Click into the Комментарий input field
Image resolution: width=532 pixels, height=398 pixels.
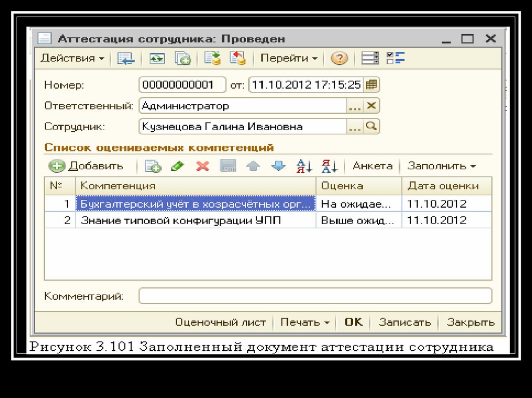click(315, 296)
